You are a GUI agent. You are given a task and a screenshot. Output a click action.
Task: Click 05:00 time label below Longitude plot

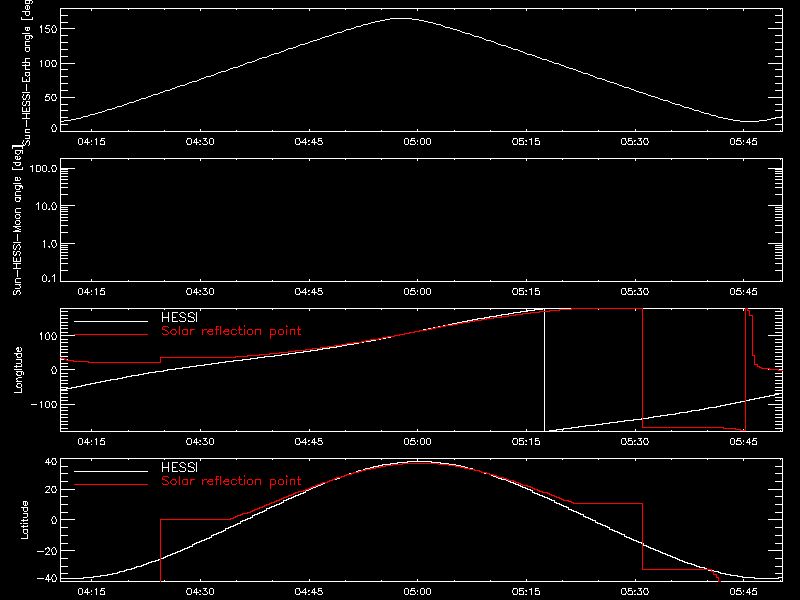click(417, 442)
